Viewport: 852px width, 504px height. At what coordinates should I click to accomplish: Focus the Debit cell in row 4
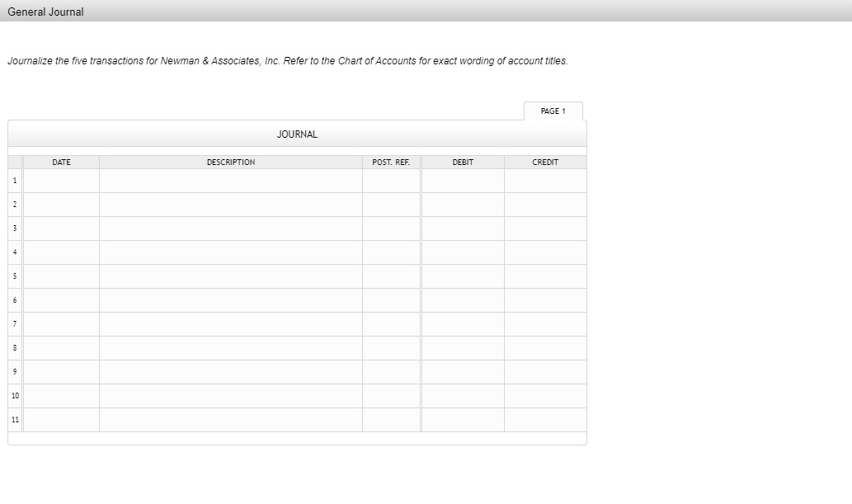click(x=463, y=252)
